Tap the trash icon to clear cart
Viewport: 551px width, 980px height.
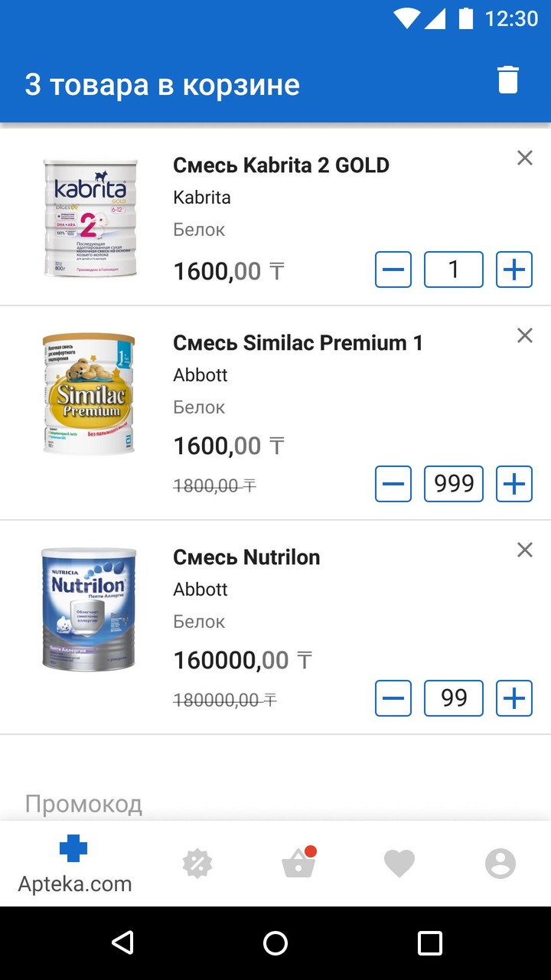[508, 80]
